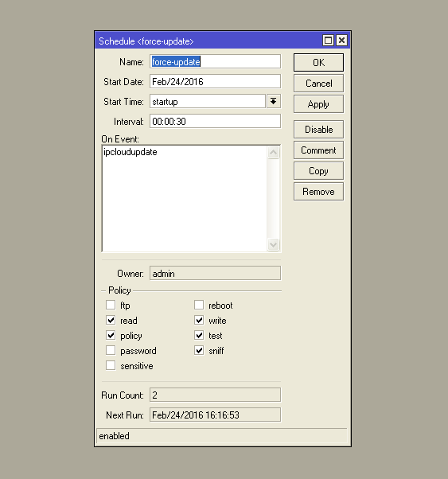
Task: Click the OK button
Action: (318, 63)
